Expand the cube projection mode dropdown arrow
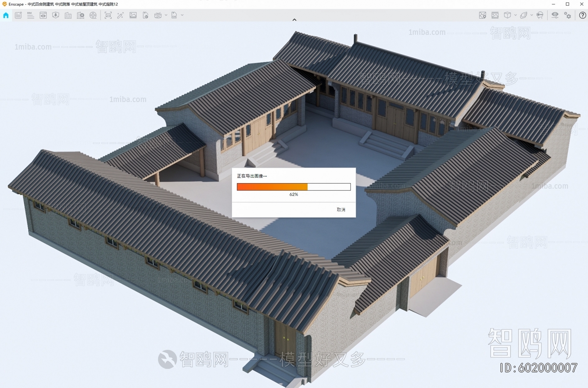588x388 pixels. coord(515,15)
